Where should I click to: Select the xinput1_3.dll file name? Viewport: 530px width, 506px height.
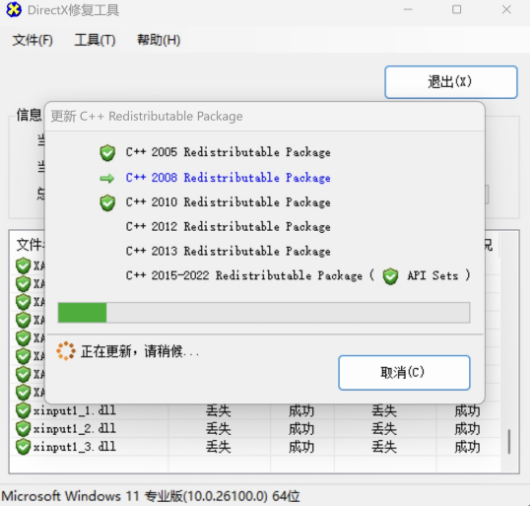(x=74, y=447)
